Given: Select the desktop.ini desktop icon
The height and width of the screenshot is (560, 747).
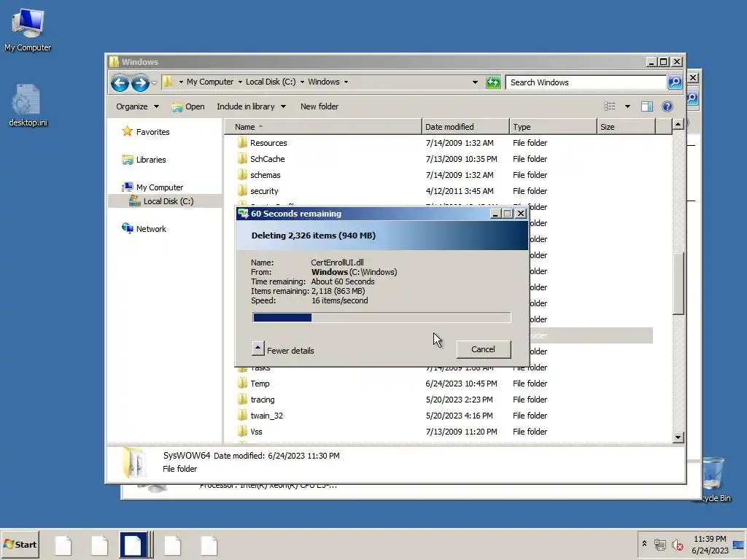Looking at the screenshot, I should 28,106.
